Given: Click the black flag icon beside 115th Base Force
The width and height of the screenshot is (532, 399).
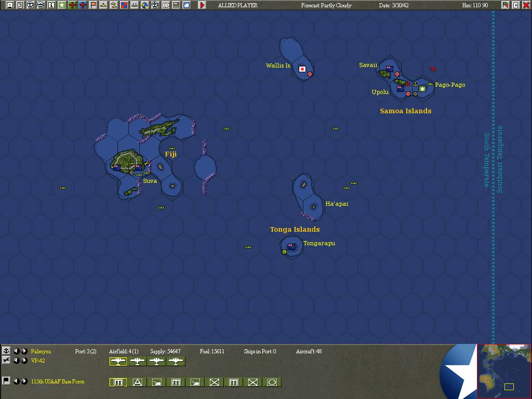Looking at the screenshot, I should tap(6, 381).
